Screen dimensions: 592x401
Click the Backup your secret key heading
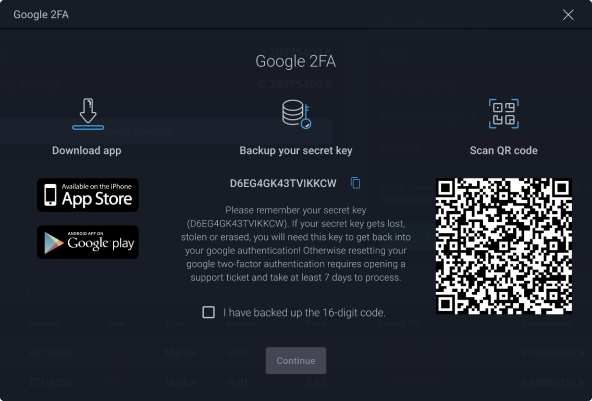click(296, 150)
